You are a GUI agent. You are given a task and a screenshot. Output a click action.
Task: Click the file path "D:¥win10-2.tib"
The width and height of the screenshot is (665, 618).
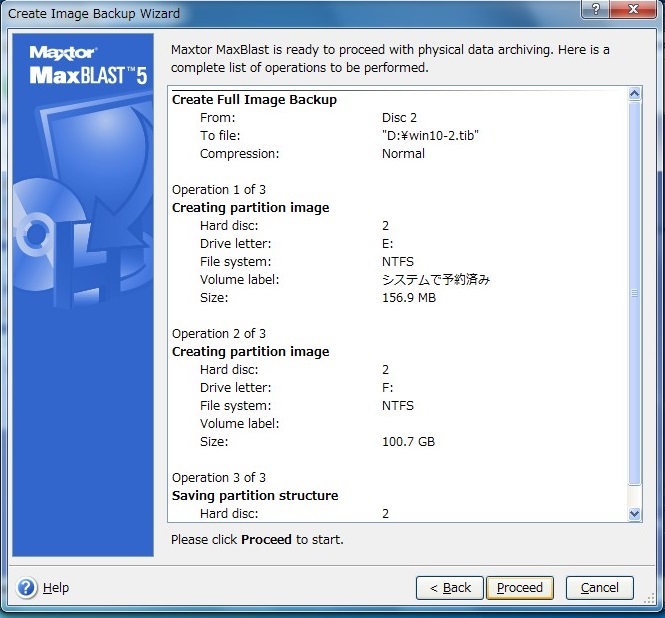[x=430, y=135]
